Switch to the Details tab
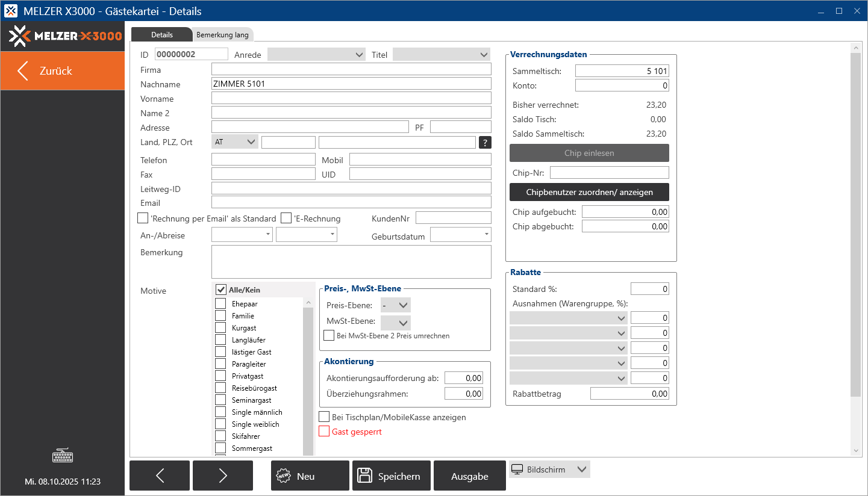Viewport: 868px width, 496px height. click(x=161, y=35)
